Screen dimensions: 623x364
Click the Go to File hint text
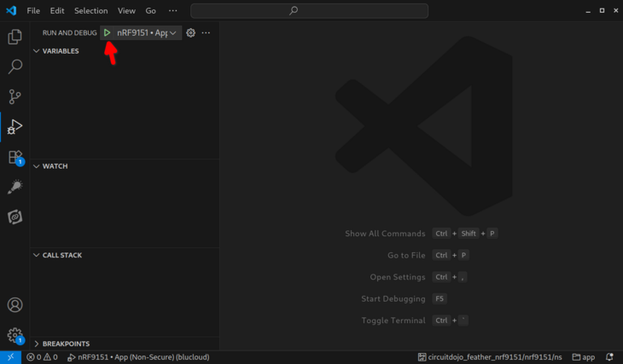(x=406, y=255)
